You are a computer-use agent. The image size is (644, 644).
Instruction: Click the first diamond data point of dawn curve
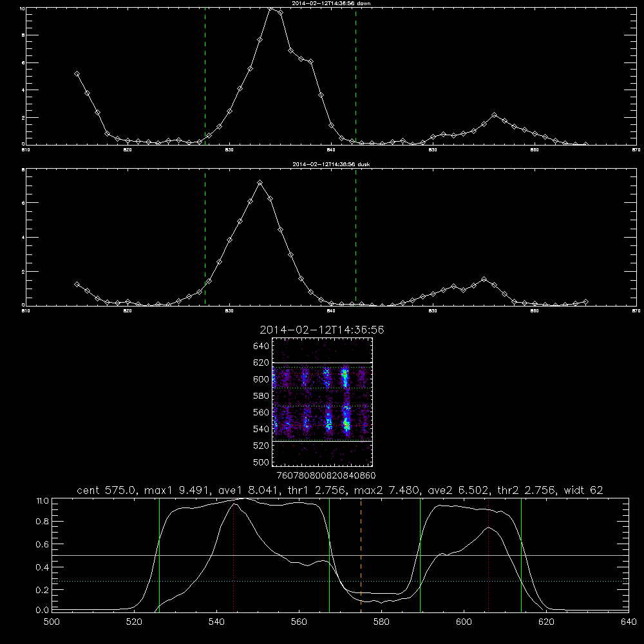coord(77,74)
